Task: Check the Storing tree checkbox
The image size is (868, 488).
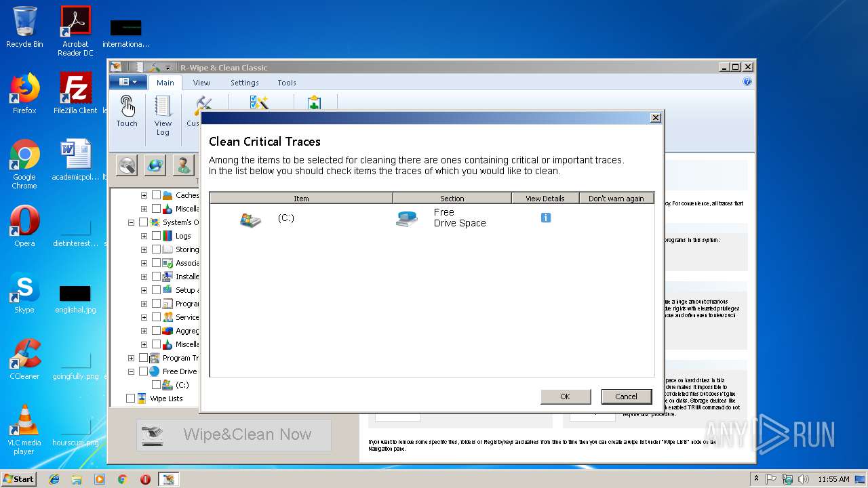Action: 156,249
